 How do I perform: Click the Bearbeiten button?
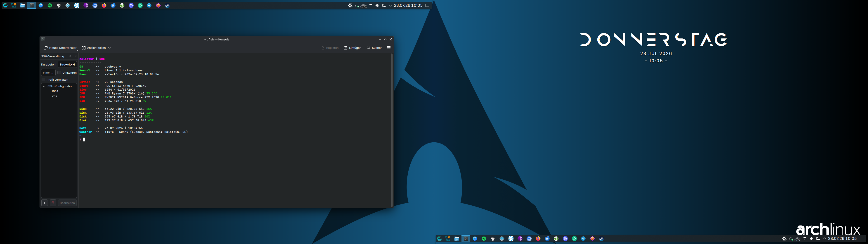(x=67, y=203)
